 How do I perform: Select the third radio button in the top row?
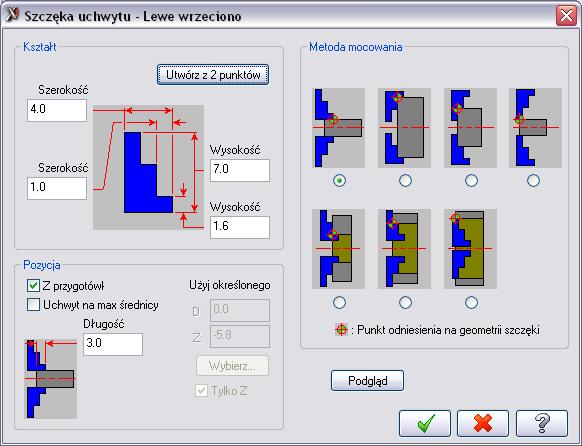(471, 181)
